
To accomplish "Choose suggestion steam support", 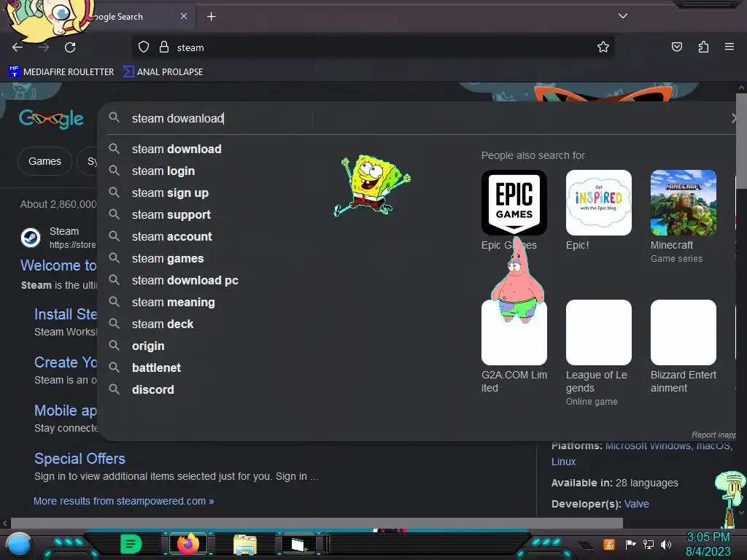I will pyautogui.click(x=171, y=215).
